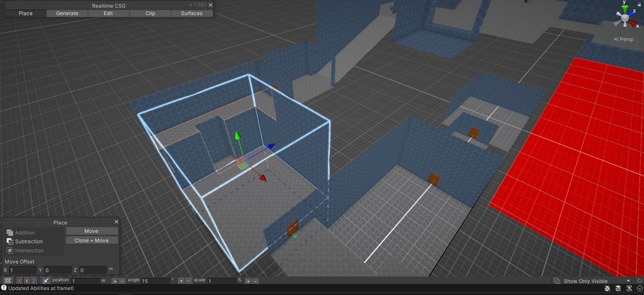Screen dimensions: 644x295
Task: Click the snap-to-grid arrow icon
Action: tap(46, 281)
